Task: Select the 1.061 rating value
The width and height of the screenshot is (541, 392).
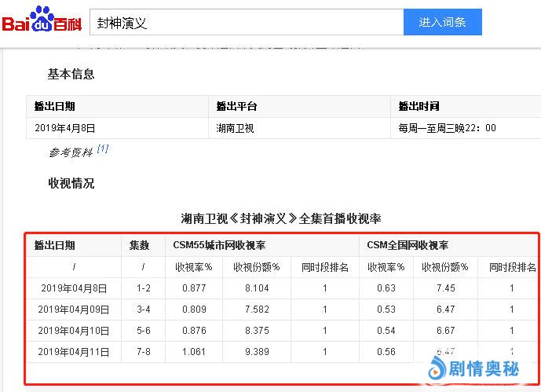Action: coord(193,352)
